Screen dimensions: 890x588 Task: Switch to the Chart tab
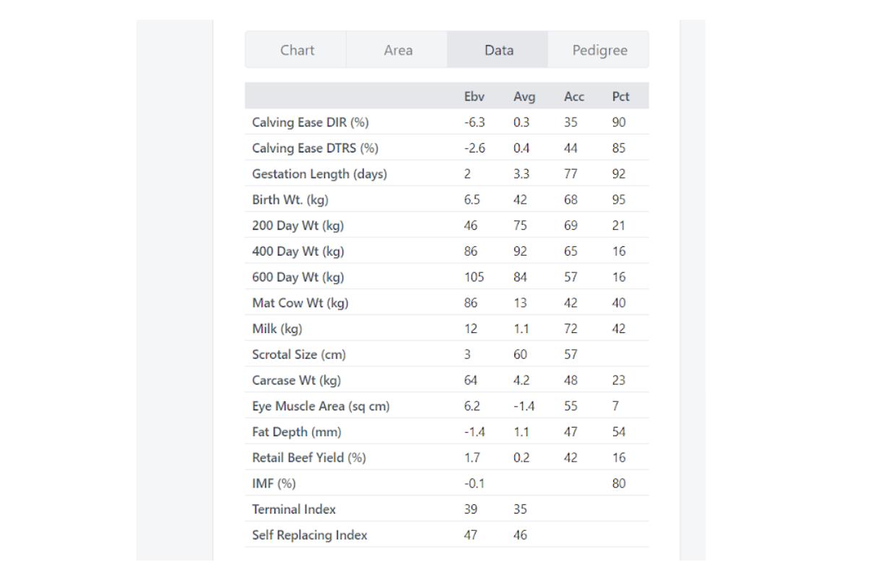[297, 50]
